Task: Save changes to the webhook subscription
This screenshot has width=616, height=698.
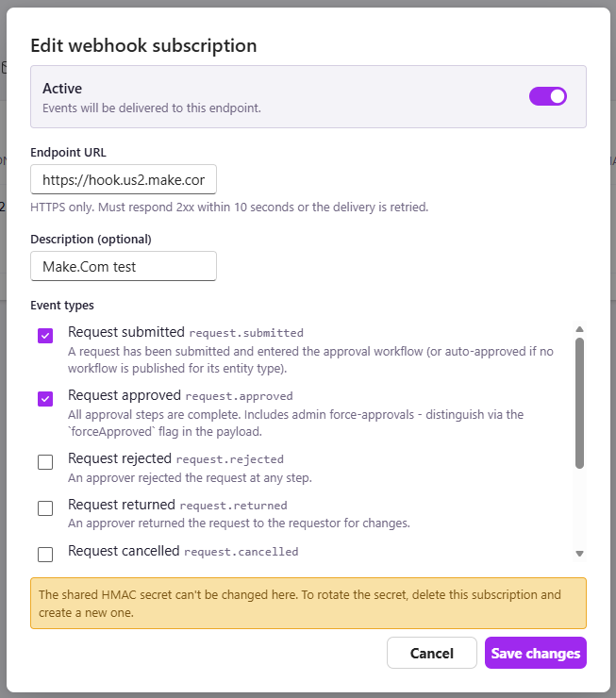Action: point(536,653)
